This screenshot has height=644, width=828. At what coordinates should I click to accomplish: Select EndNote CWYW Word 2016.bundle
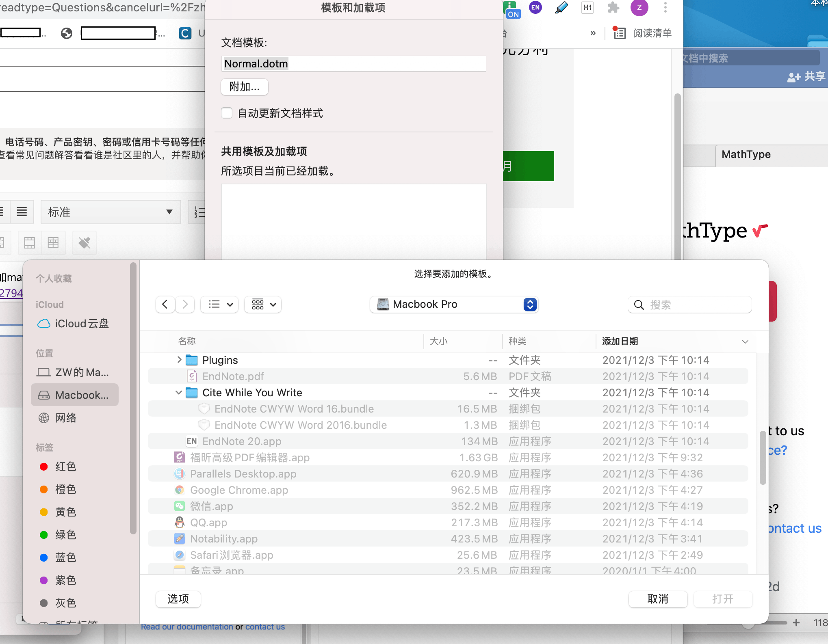point(448,425)
